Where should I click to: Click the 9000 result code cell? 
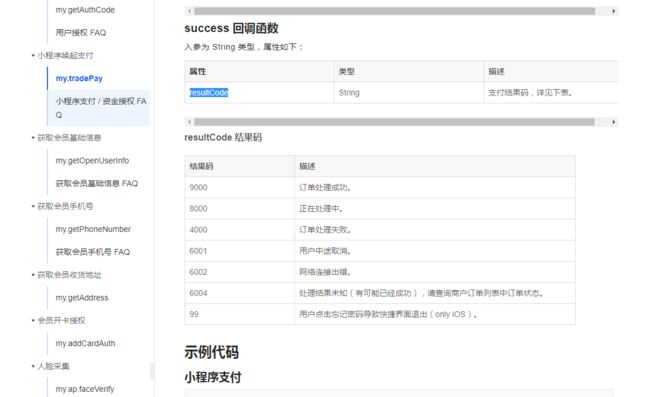click(240, 187)
